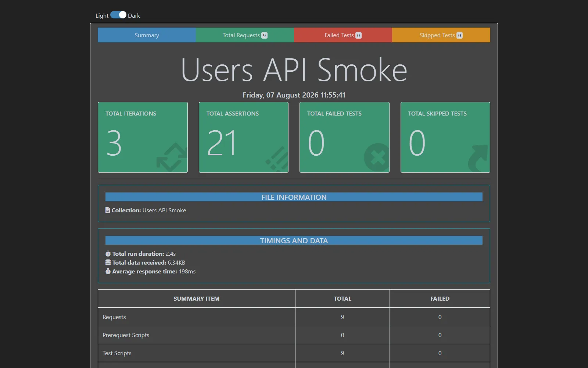The image size is (588, 368).
Task: Click the assertions checklist icon
Action: pos(277,159)
